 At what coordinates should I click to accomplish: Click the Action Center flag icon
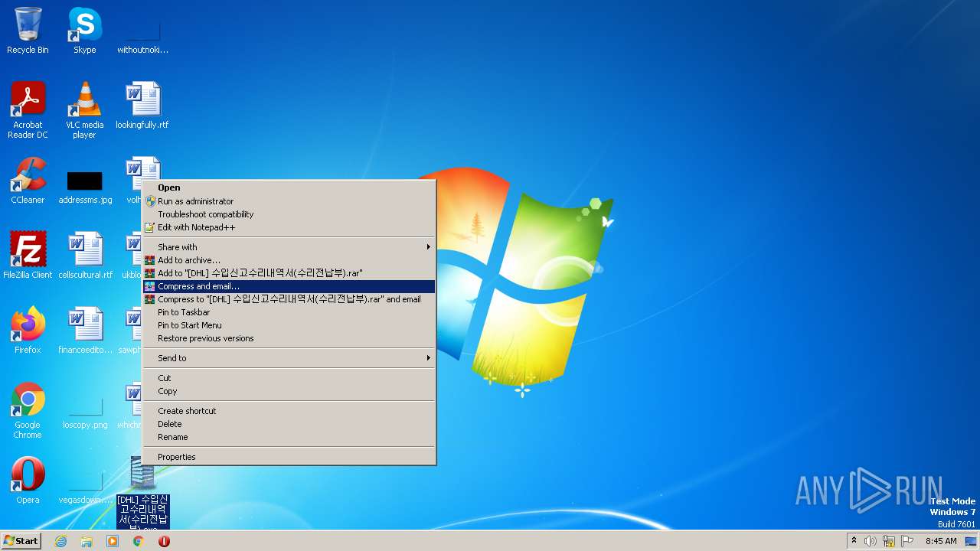pos(907,541)
